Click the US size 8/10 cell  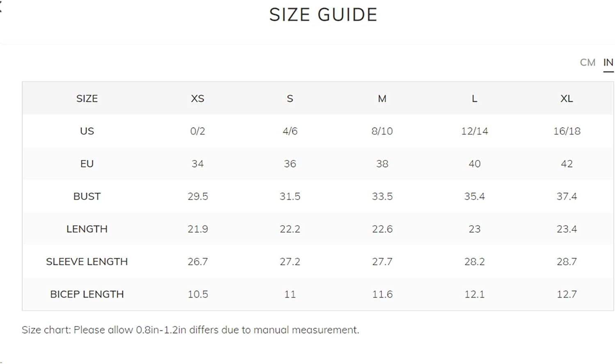382,131
